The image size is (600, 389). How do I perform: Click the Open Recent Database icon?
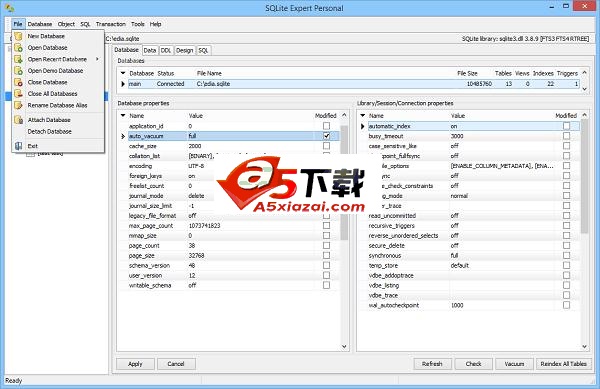[x=18, y=59]
